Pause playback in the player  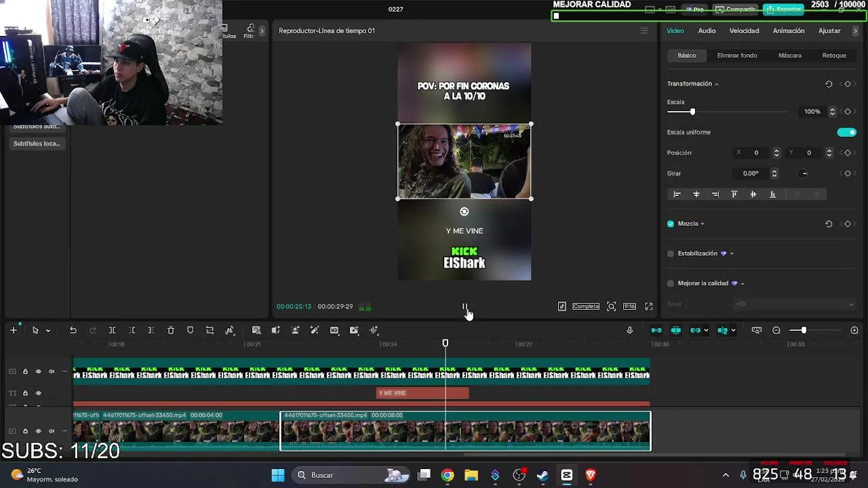[465, 307]
